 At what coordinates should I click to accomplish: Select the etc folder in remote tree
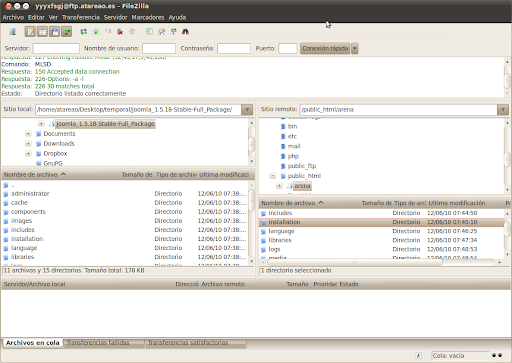[292, 136]
